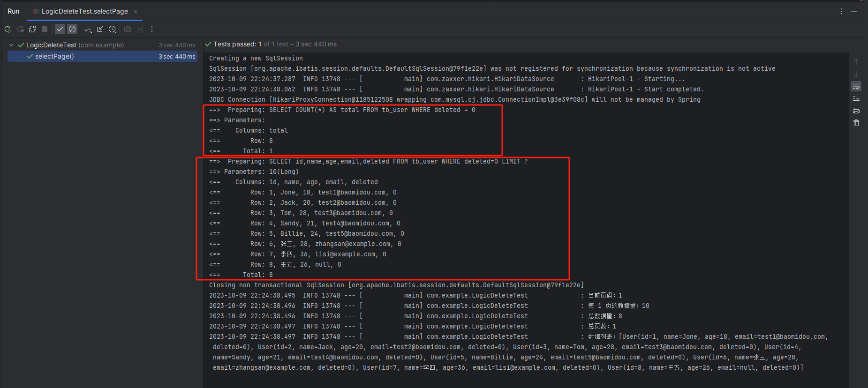Open the sort tests dropdown
Image resolution: width=868 pixels, height=388 pixels.
click(88, 29)
